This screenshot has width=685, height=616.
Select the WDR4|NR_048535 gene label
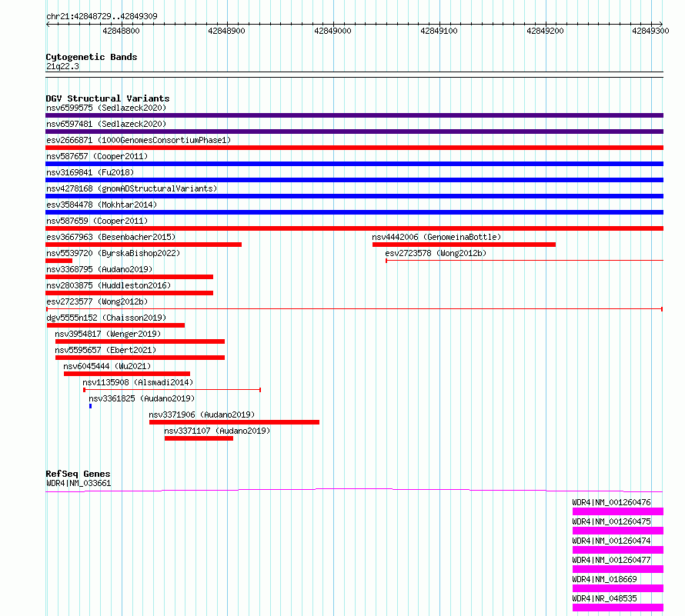(x=605, y=598)
